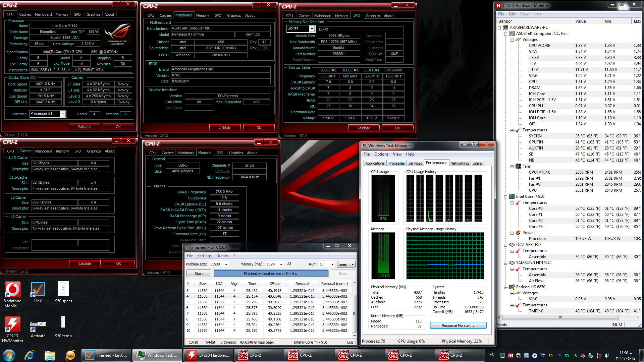
Task: Open the About tab in Mainboard CPU-Z window
Action: coord(250,15)
